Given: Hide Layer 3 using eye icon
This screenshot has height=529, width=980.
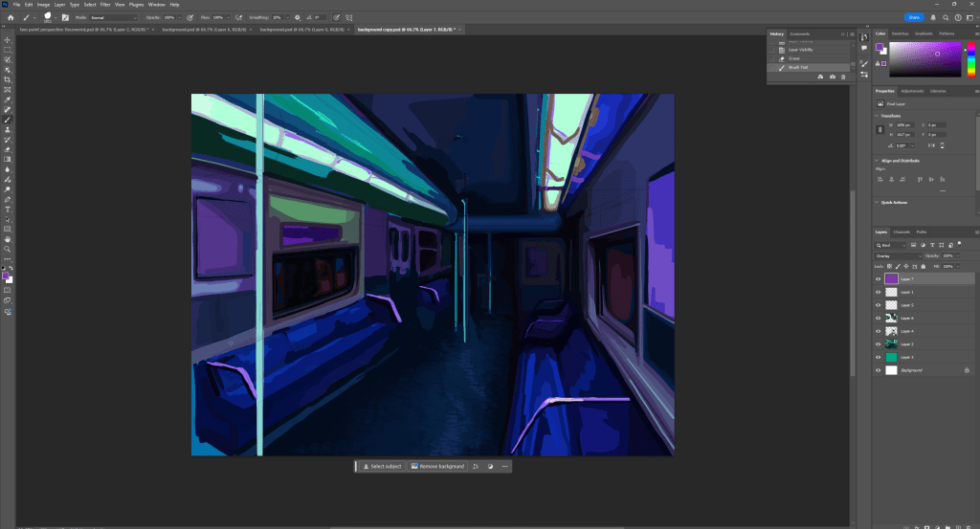Looking at the screenshot, I should [x=879, y=357].
